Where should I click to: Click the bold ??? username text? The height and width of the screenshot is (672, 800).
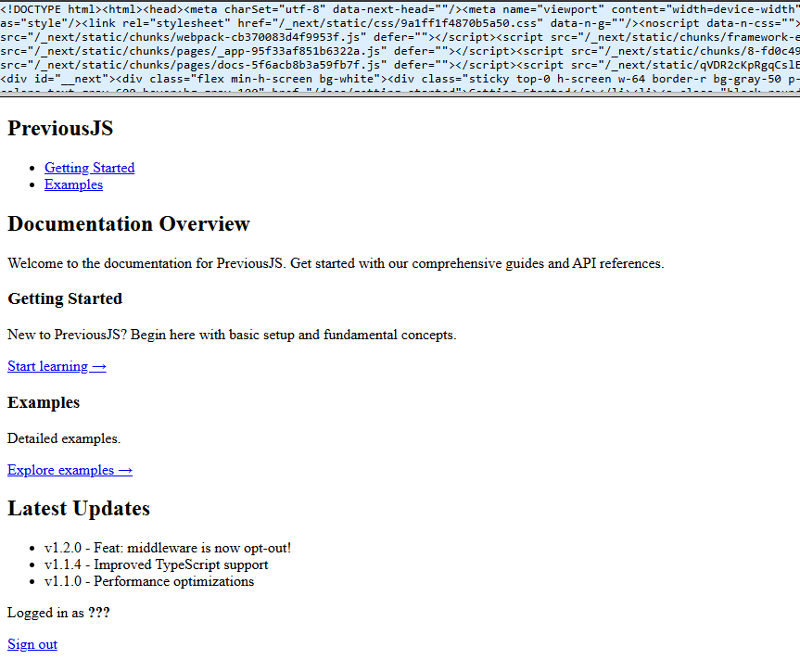click(x=99, y=613)
